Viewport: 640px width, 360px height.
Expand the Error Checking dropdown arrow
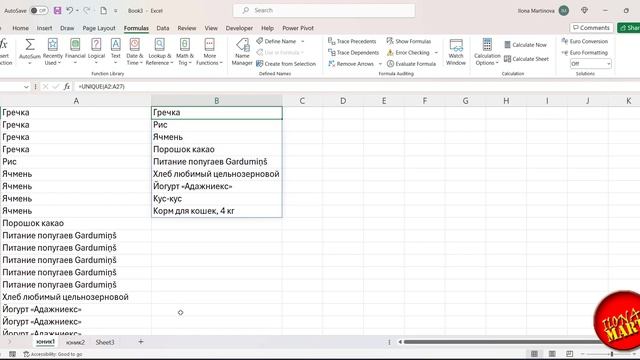click(436, 53)
